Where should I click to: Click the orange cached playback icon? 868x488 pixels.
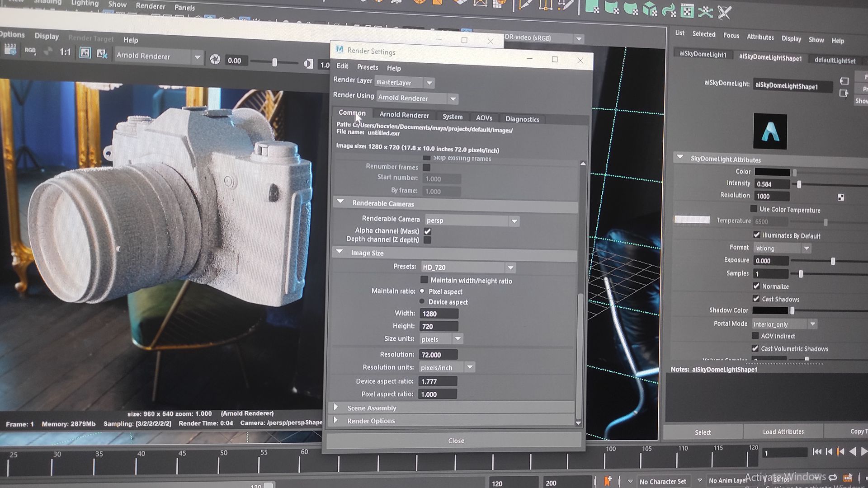click(x=847, y=478)
